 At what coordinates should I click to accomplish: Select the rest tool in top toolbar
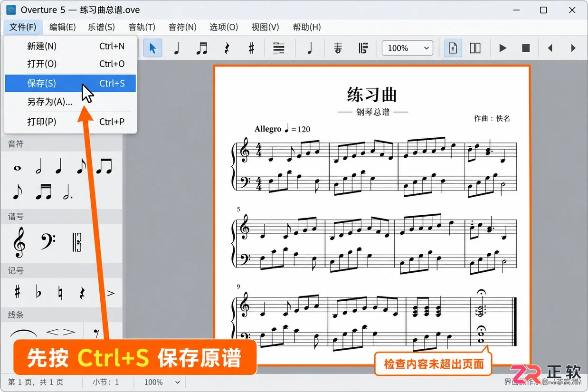(x=227, y=48)
